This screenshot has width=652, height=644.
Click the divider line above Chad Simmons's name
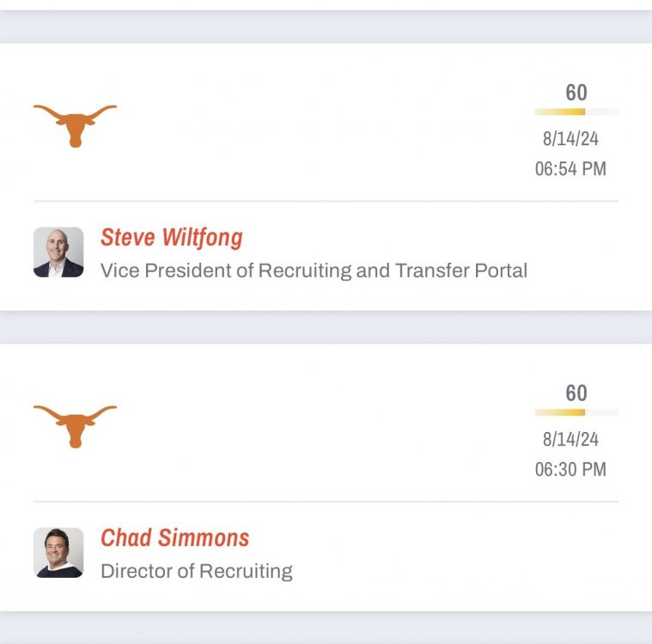click(326, 501)
